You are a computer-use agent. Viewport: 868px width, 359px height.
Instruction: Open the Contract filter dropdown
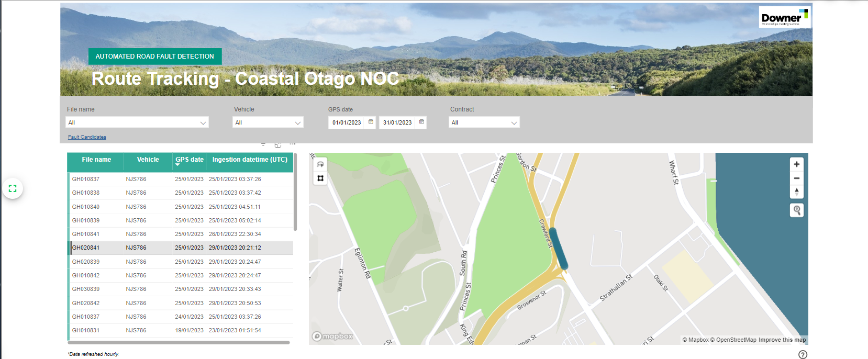[x=514, y=123]
